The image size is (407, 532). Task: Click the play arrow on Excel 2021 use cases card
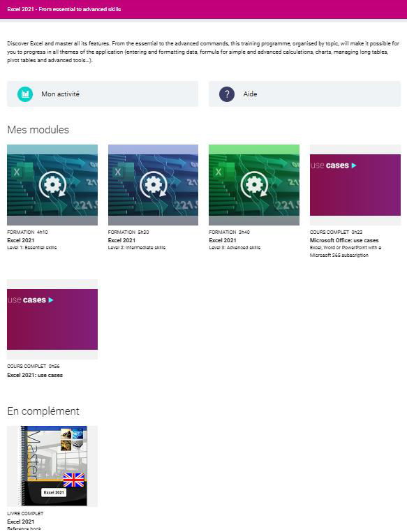coord(51,300)
